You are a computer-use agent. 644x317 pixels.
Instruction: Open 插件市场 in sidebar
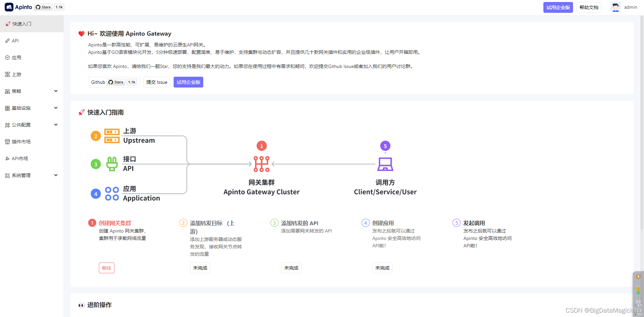point(32,142)
